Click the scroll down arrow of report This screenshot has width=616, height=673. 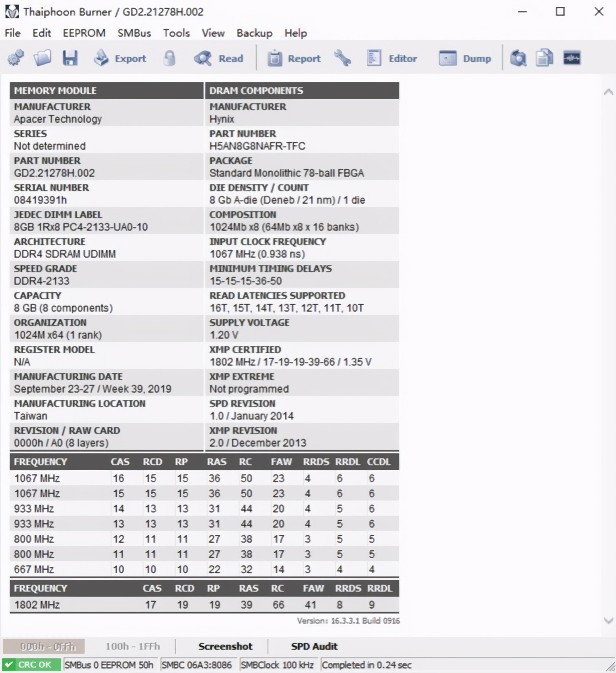click(608, 620)
